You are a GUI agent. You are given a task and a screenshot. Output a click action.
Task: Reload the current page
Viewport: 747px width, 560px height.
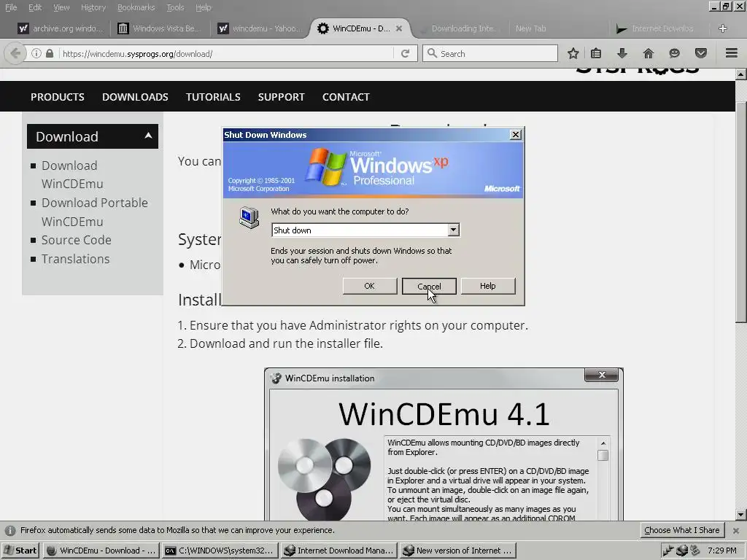coord(405,53)
